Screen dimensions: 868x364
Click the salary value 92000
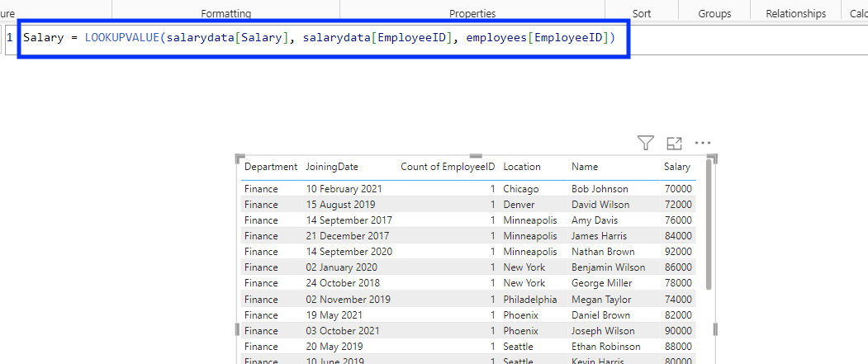coord(677,252)
